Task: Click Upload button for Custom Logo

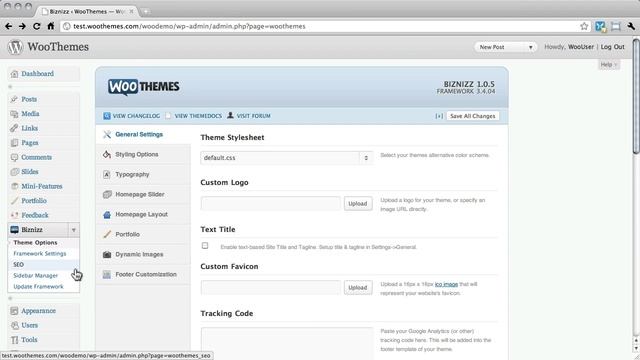Action: (x=358, y=204)
